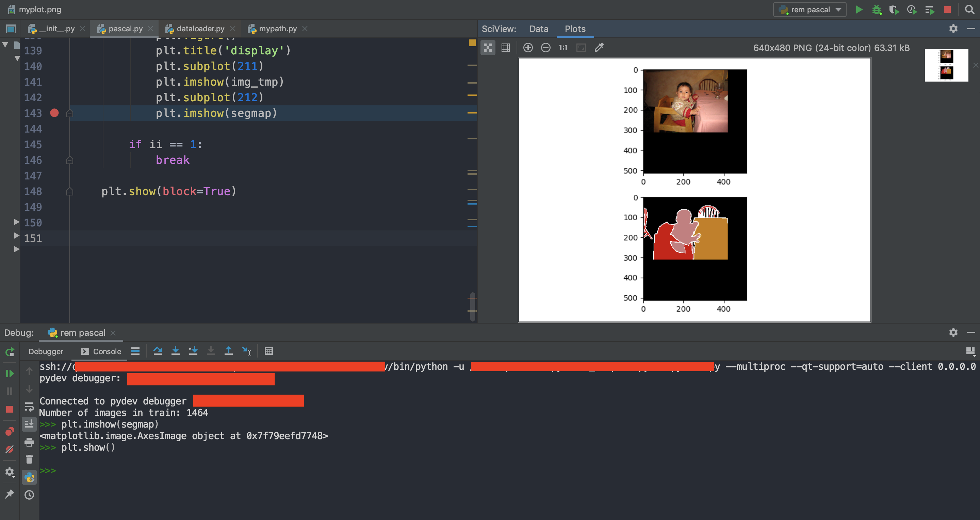Select the plot thumbnail in SciView
980x520 pixels.
tap(946, 65)
